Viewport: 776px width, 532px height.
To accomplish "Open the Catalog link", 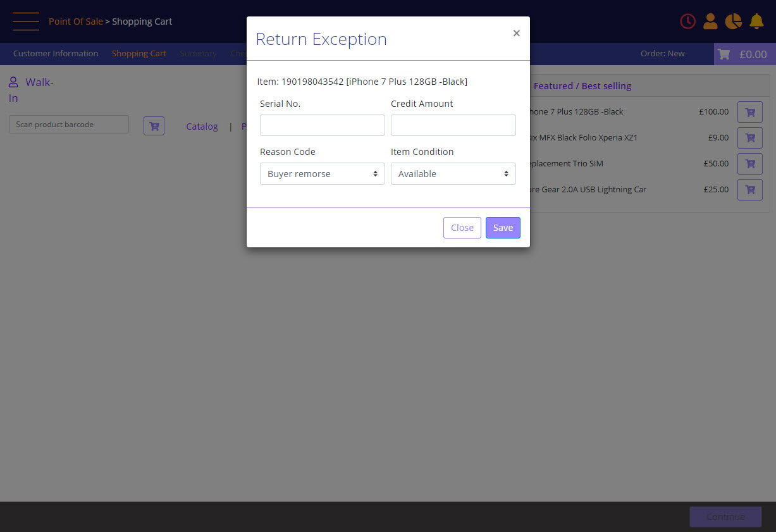I will [202, 127].
